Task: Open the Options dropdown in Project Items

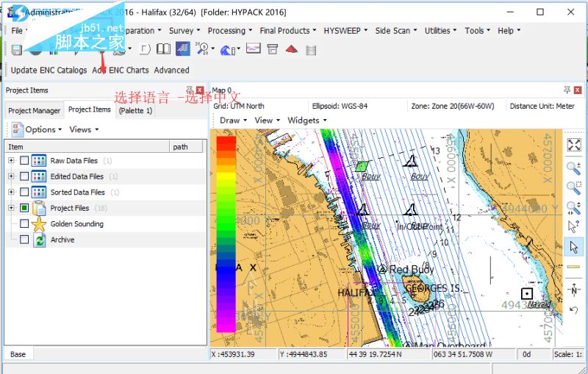Action: pos(43,129)
